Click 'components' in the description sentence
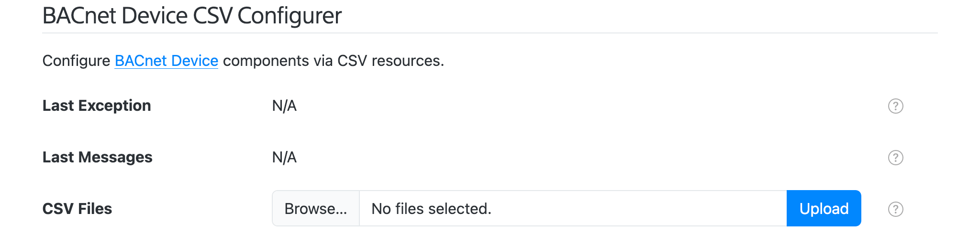This screenshot has width=980, height=235. point(266,61)
